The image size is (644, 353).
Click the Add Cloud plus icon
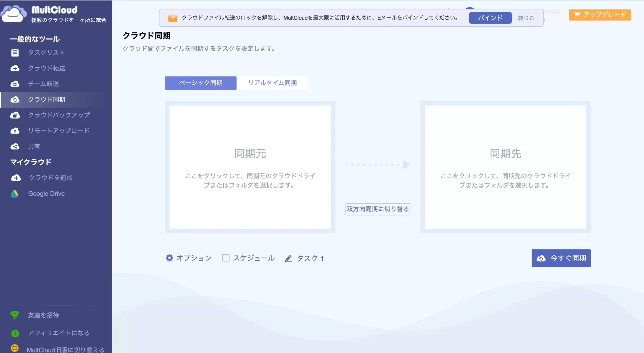(x=16, y=178)
